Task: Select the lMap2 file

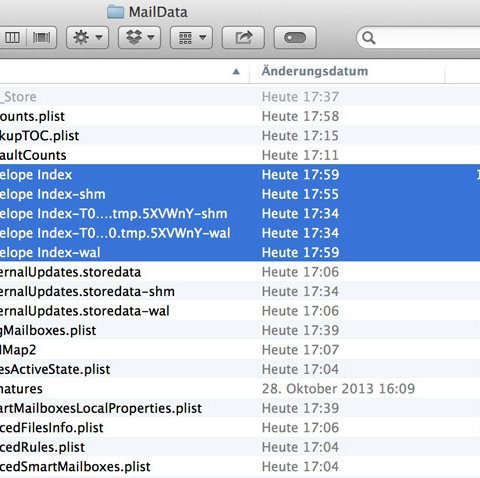Action: click(240, 350)
